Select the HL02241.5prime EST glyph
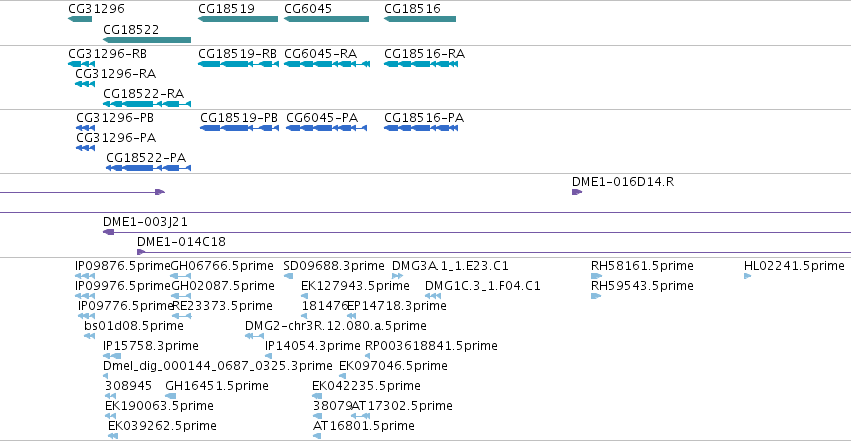 pyautogui.click(x=747, y=276)
